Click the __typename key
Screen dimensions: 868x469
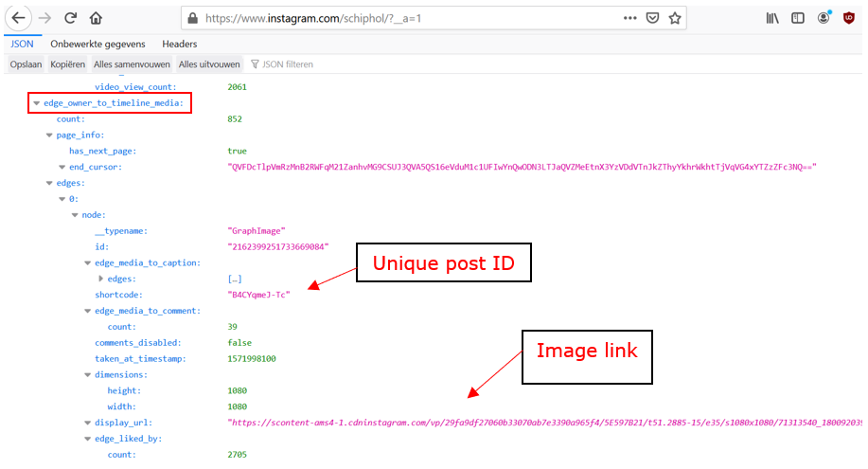pos(121,230)
